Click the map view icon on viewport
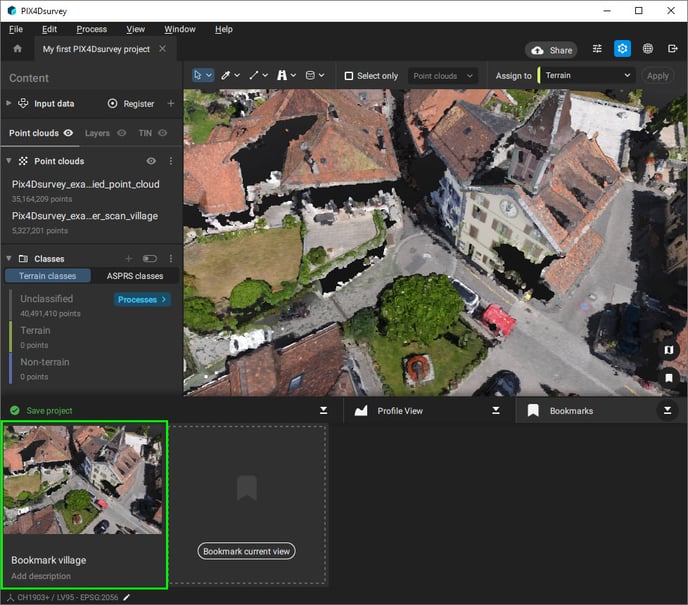688x605 pixels. pos(669,350)
